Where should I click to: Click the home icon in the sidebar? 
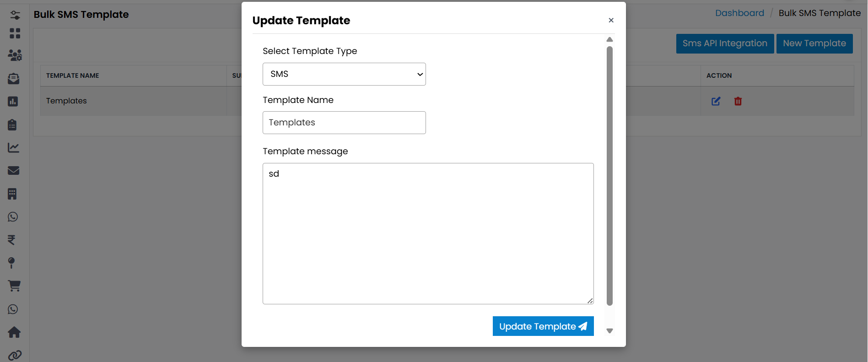pyautogui.click(x=14, y=332)
